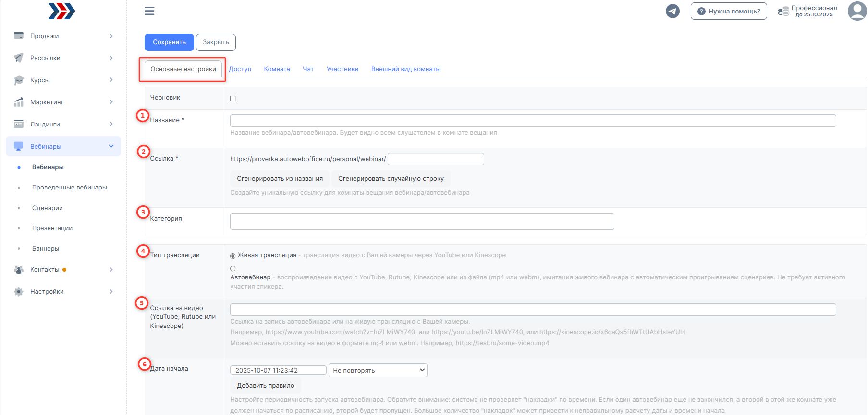Open the user profile avatar
The image size is (868, 415).
857,11
